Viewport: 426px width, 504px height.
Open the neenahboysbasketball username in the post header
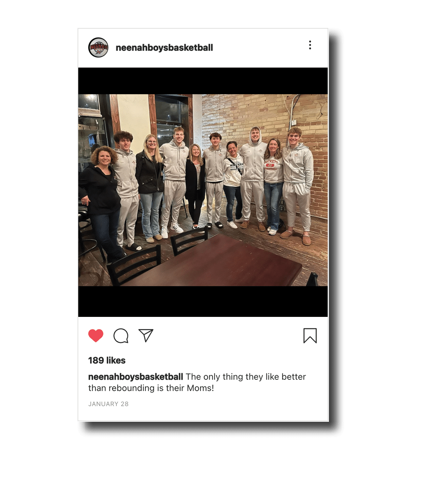click(164, 48)
